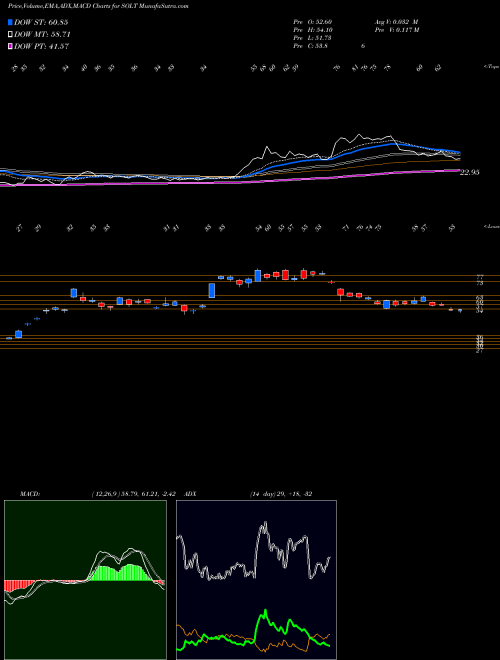Click the blue DOW ST legend swatch

tap(10, 22)
